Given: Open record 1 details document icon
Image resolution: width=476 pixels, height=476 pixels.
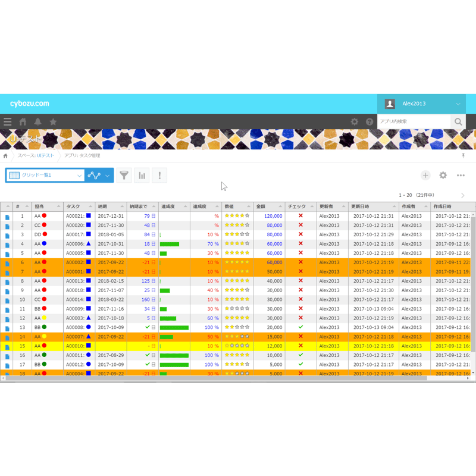Looking at the screenshot, I should pos(7,217).
